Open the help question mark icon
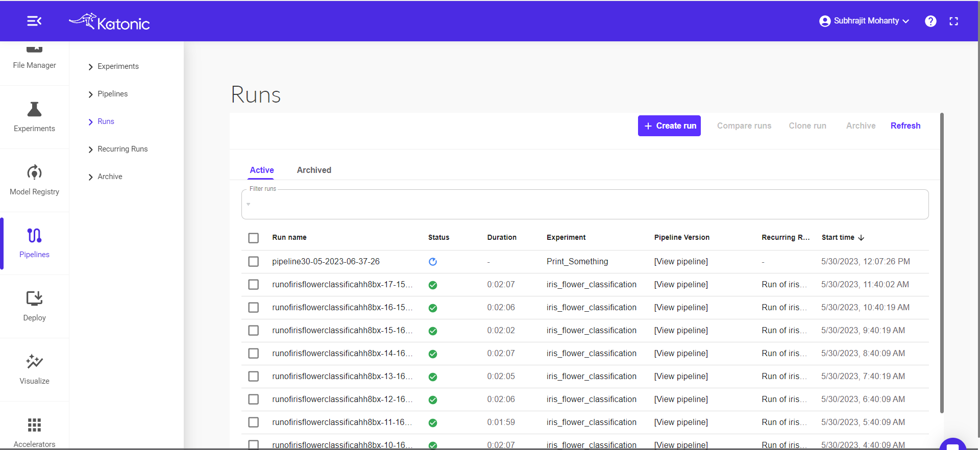The width and height of the screenshot is (980, 450). click(930, 21)
